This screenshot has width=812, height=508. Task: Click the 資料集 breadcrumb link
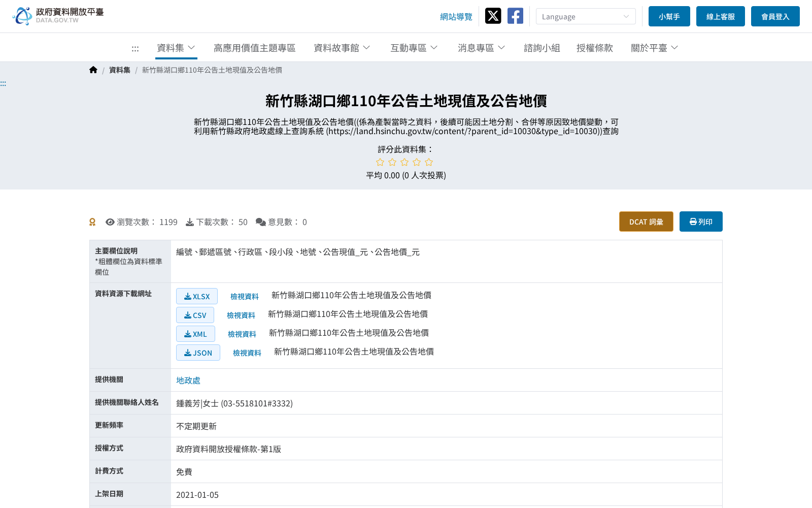[120, 70]
